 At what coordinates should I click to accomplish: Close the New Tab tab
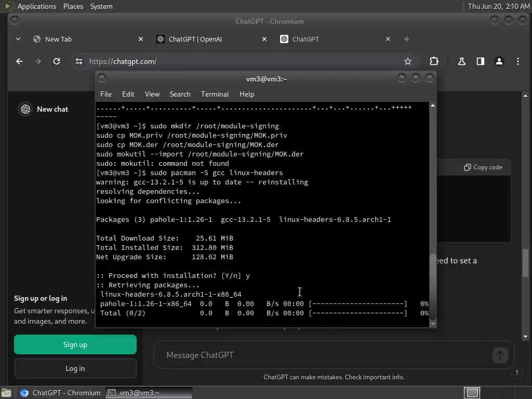pos(140,39)
